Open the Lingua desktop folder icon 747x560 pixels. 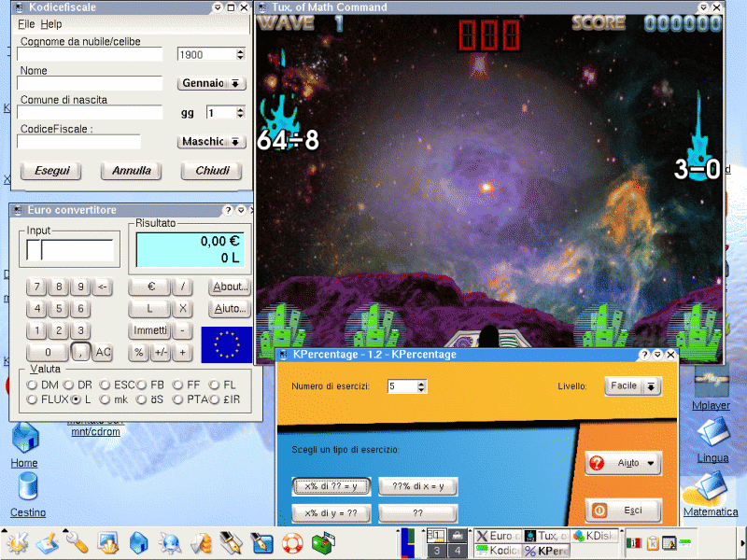pyautogui.click(x=712, y=441)
